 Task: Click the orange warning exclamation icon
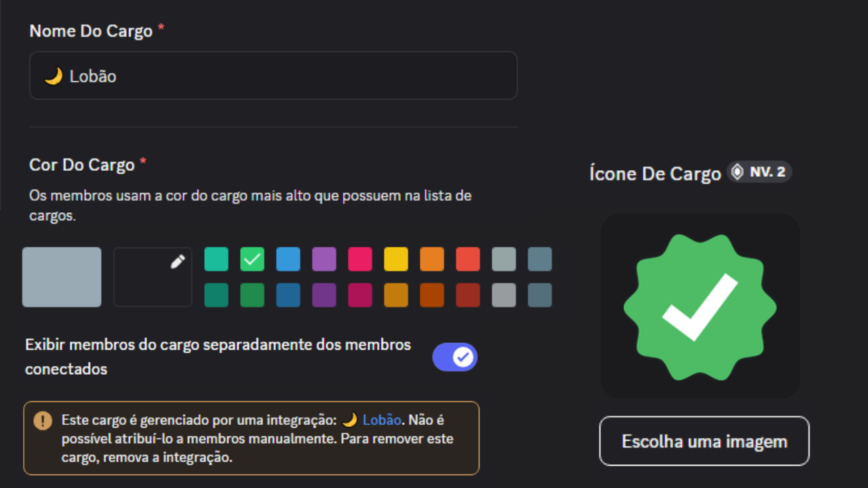pos(43,421)
